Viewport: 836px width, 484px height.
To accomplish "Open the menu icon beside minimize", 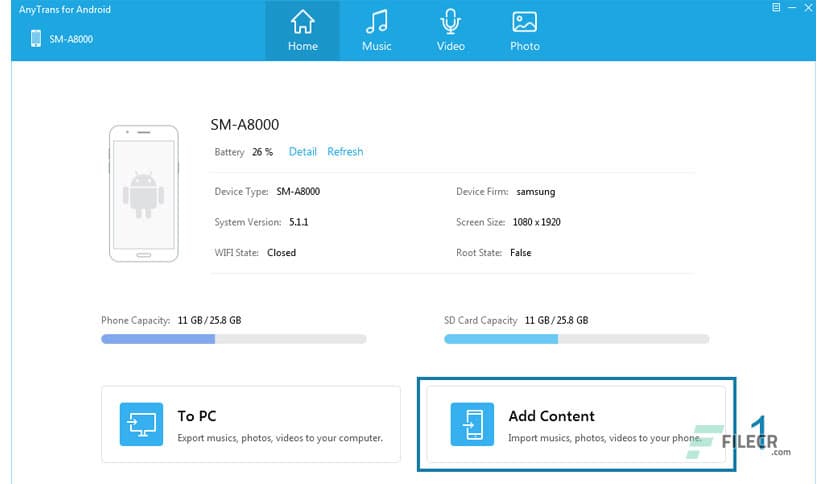I will click(x=776, y=7).
